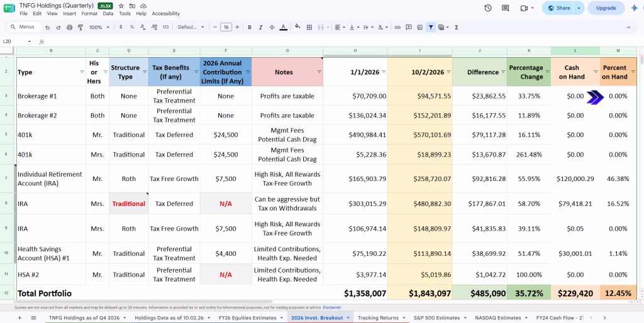Open the fill color picker
Screen dimensions: 644x323
click(x=297, y=27)
